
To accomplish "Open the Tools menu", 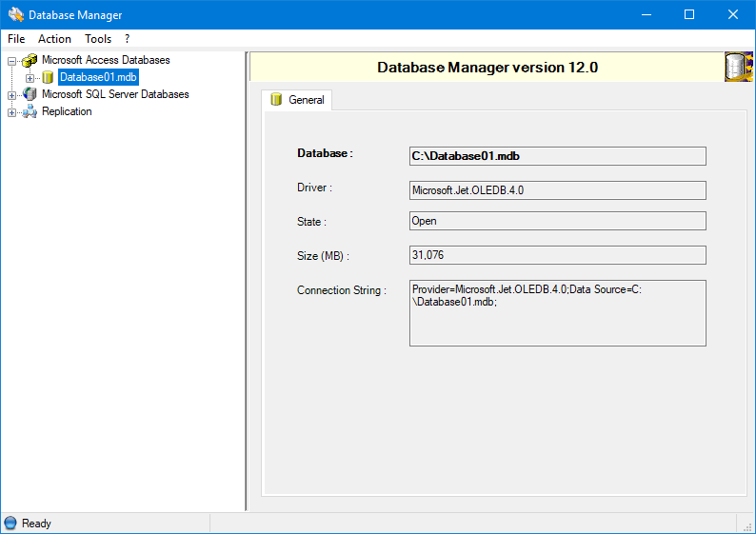I will [x=98, y=39].
